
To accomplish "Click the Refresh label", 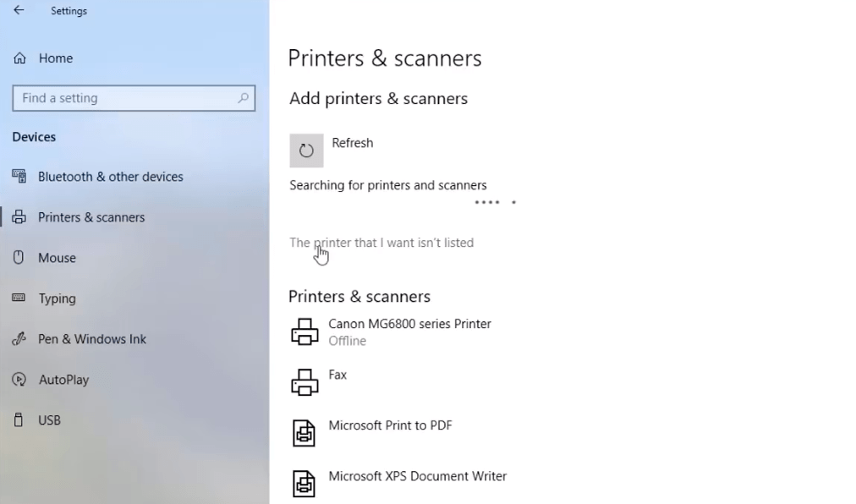I will [x=353, y=143].
